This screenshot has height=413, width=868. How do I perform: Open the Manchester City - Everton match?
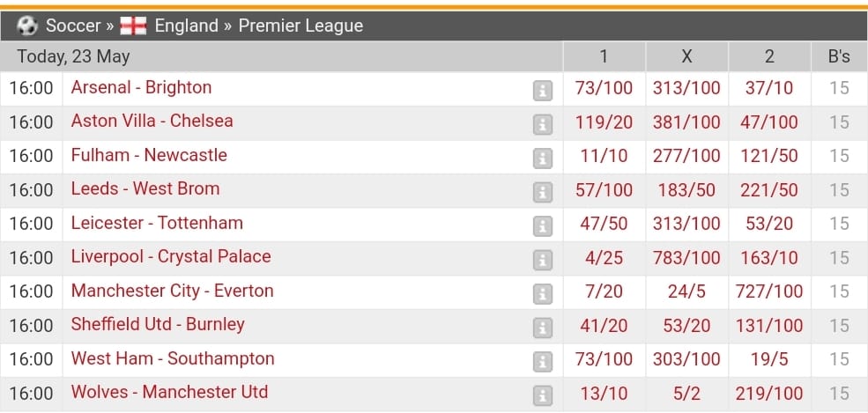(x=172, y=291)
